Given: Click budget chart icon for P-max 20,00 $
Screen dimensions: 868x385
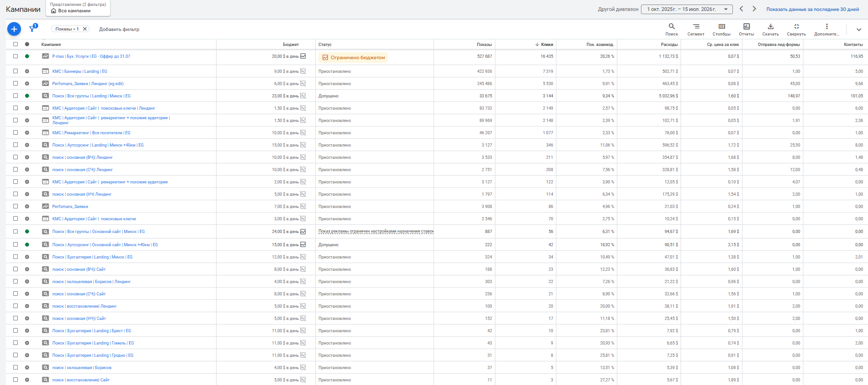Looking at the screenshot, I should (x=303, y=56).
